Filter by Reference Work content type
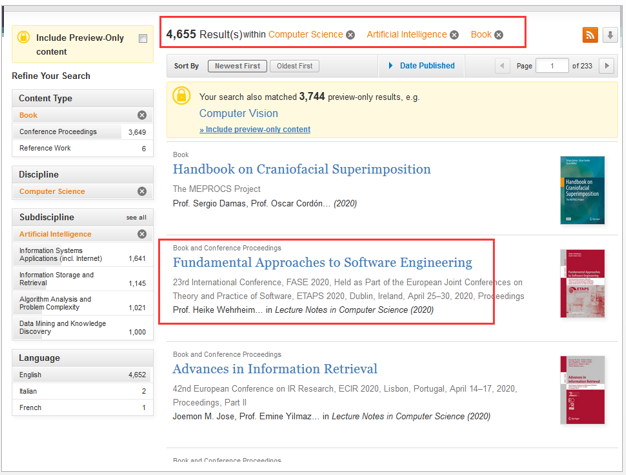This screenshot has height=475, width=626. tap(83, 148)
